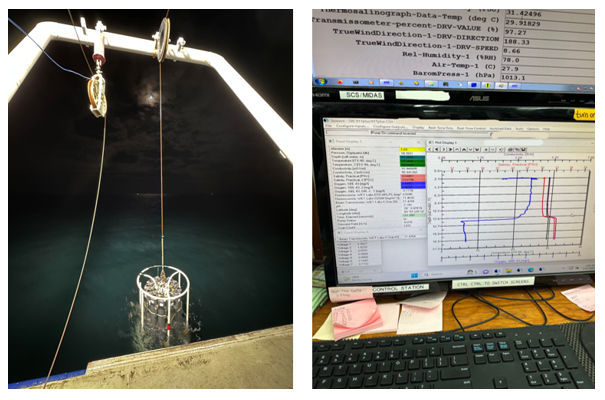The width and height of the screenshot is (605, 400).
Task: Click the solid fast up-arrow plot icon
Action: pos(464,150)
